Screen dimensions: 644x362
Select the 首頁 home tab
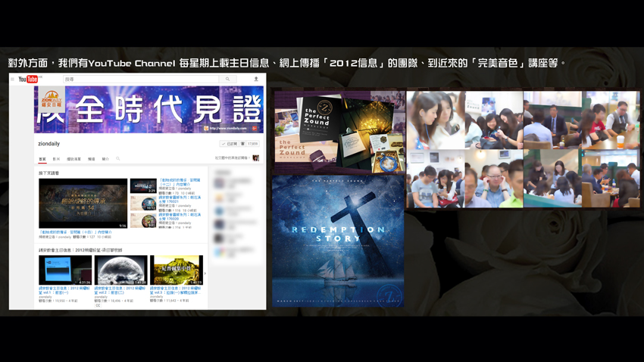pyautogui.click(x=42, y=159)
